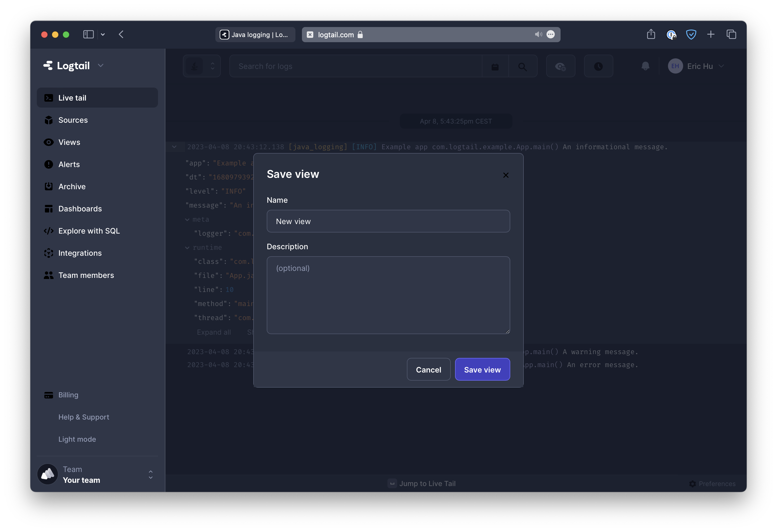Open the Java source selector
Screen dimensions: 777x532
point(202,66)
